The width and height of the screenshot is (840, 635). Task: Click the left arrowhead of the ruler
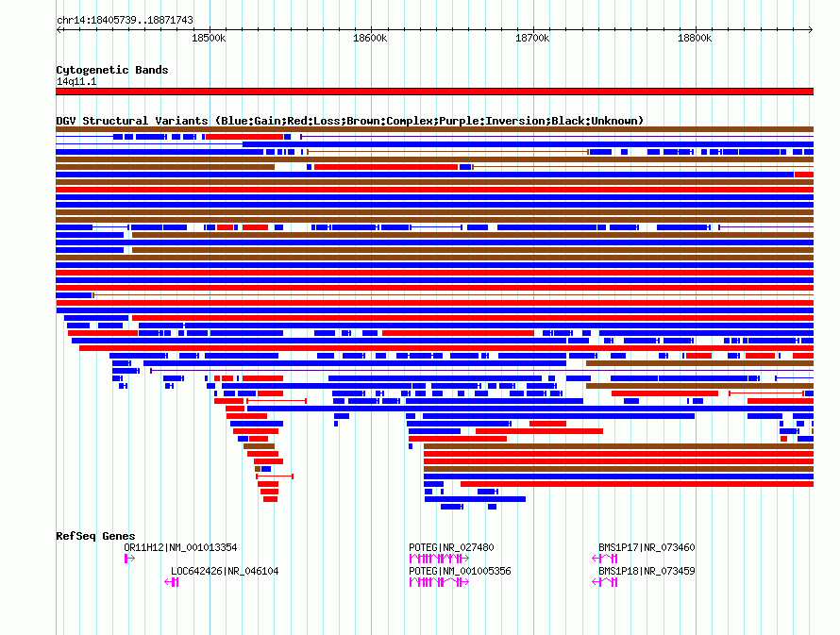(x=59, y=30)
